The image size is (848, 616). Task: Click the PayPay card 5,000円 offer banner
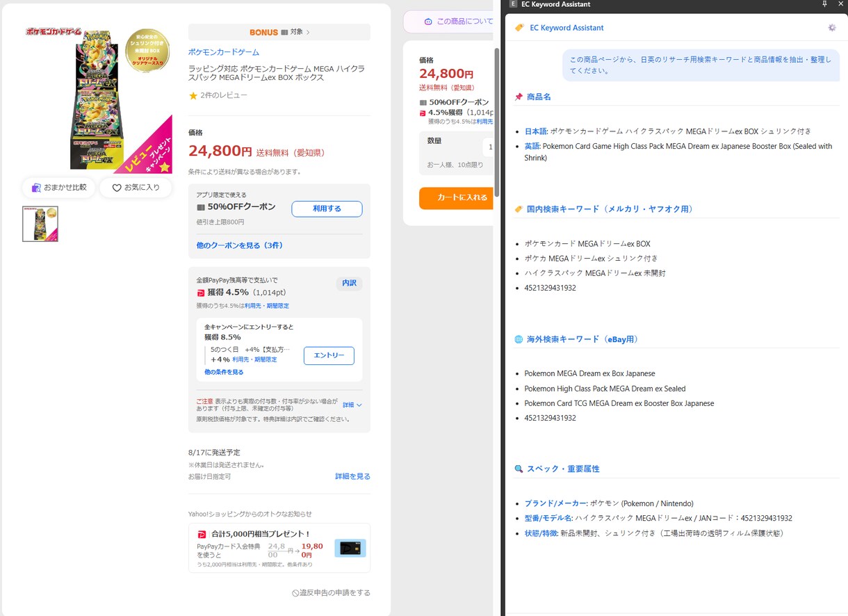point(279,548)
